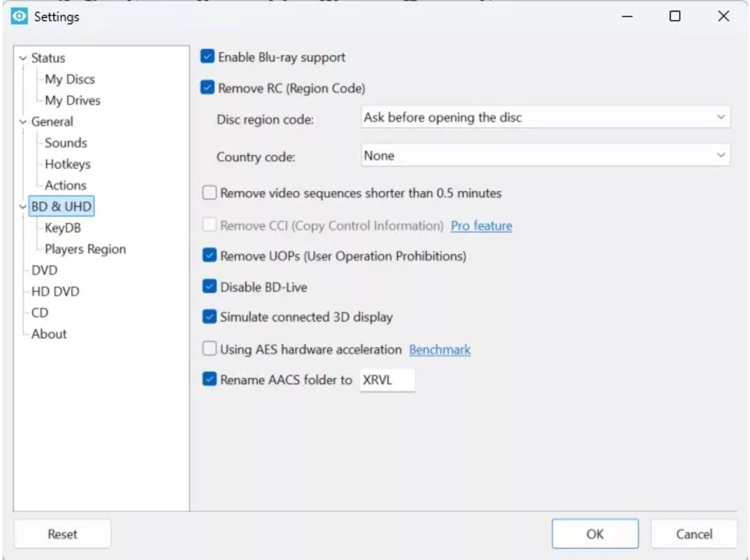Uncheck Rename AACS folder to option

209,380
